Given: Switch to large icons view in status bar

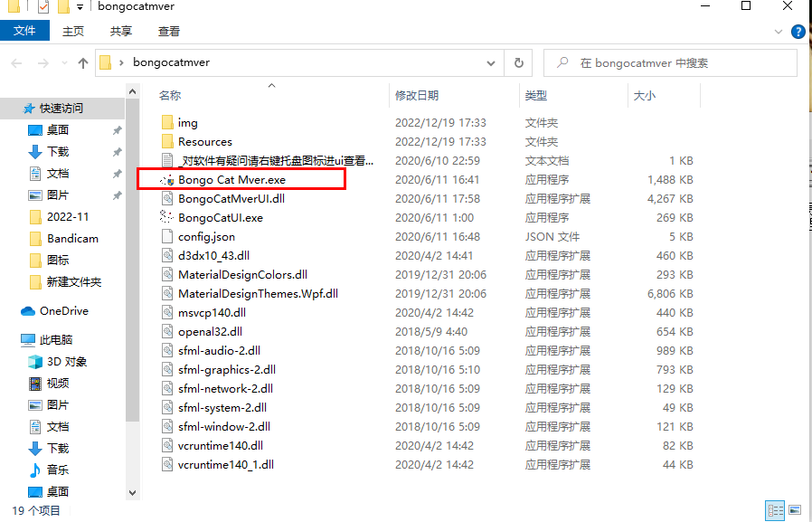Looking at the screenshot, I should coord(795,510).
